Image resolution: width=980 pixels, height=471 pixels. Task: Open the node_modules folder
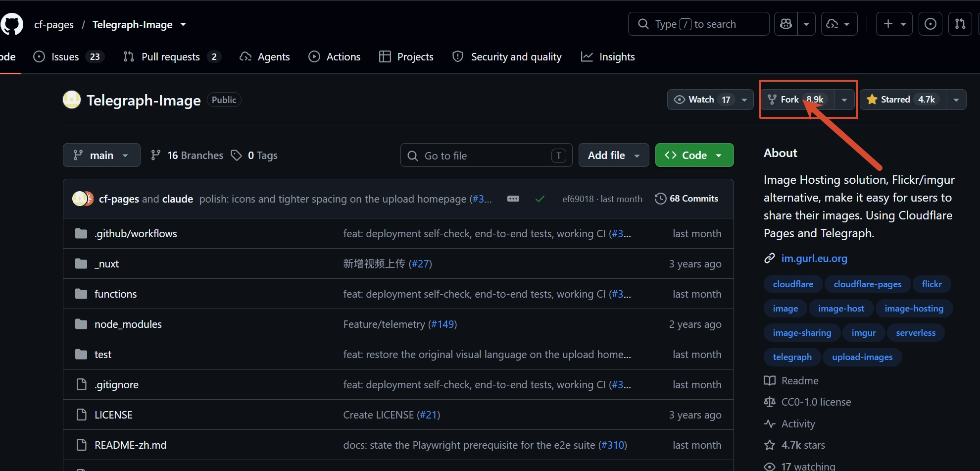click(128, 324)
